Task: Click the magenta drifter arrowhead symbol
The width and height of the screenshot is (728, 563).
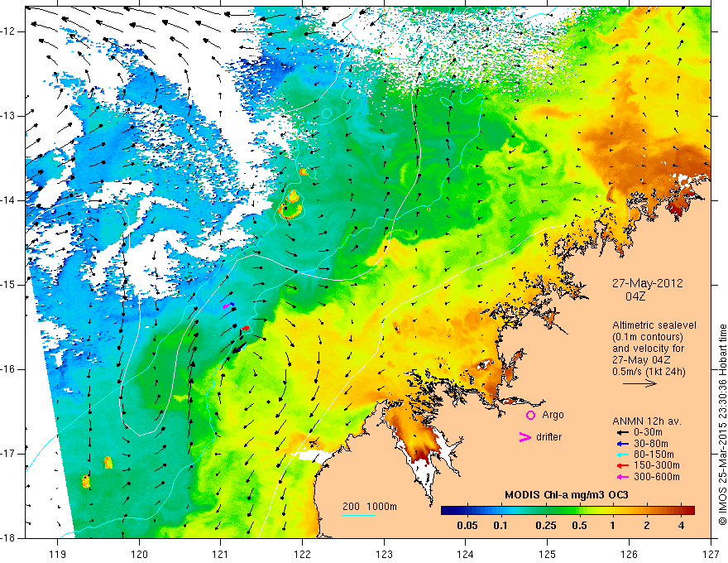Action: (524, 436)
